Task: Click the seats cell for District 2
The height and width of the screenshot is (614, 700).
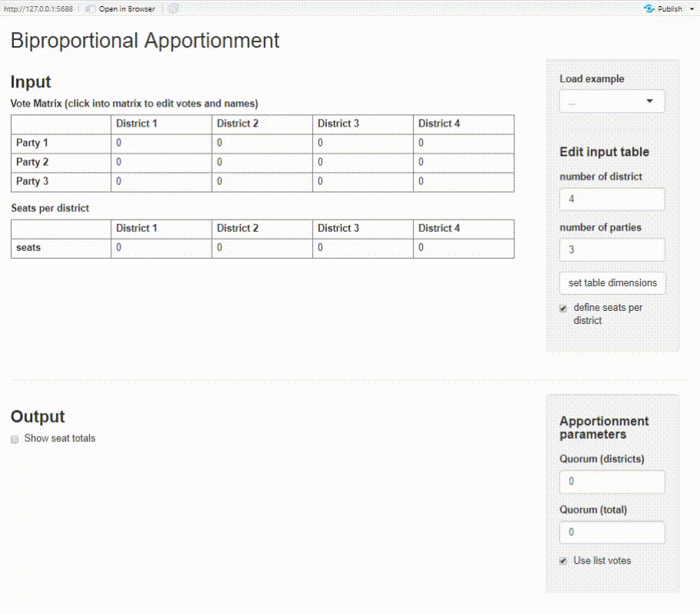Action: pyautogui.click(x=262, y=248)
